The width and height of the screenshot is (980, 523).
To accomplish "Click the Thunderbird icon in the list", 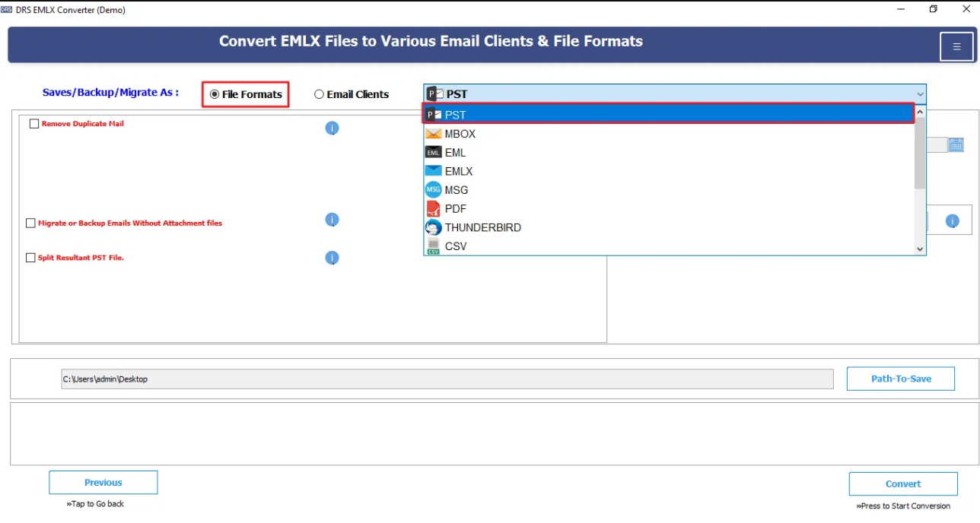I will pos(432,227).
